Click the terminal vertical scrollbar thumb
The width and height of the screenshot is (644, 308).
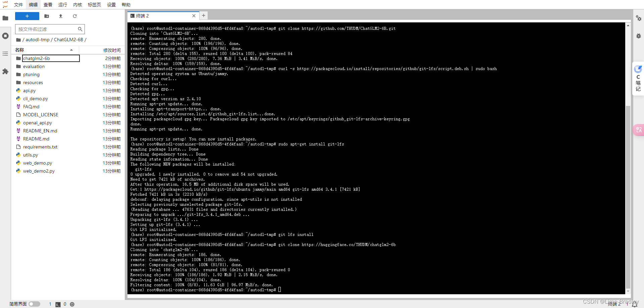click(628, 197)
